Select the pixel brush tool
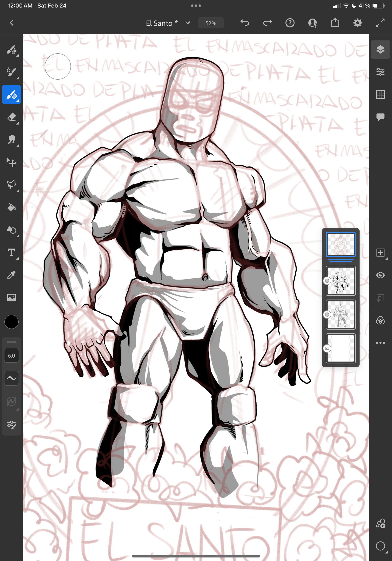This screenshot has height=561, width=392. click(x=12, y=50)
